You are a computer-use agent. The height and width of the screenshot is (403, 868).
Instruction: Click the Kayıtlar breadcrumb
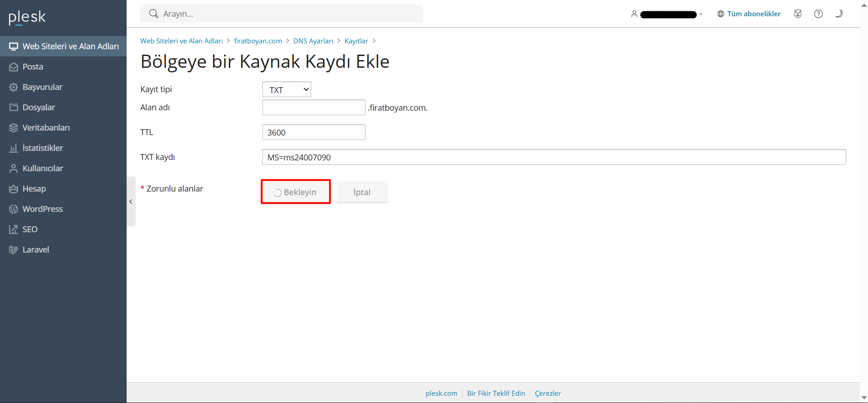[356, 41]
